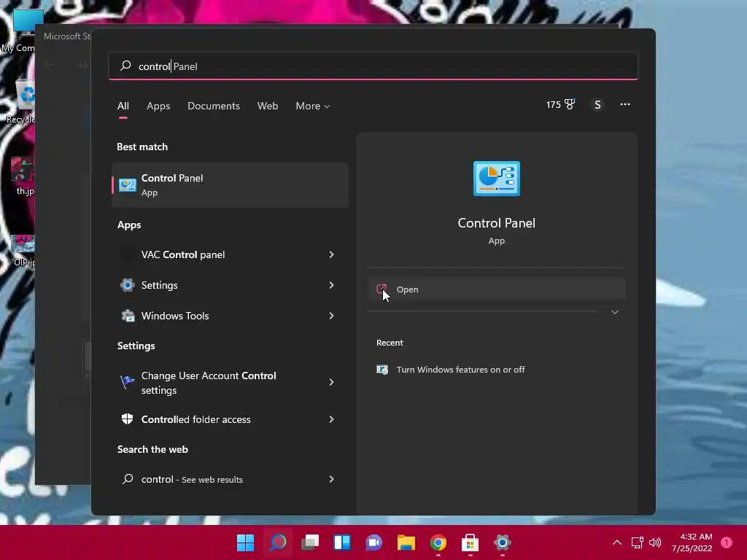The height and width of the screenshot is (560, 747).
Task: Click the large Control Panel preview icon
Action: pyautogui.click(x=496, y=179)
